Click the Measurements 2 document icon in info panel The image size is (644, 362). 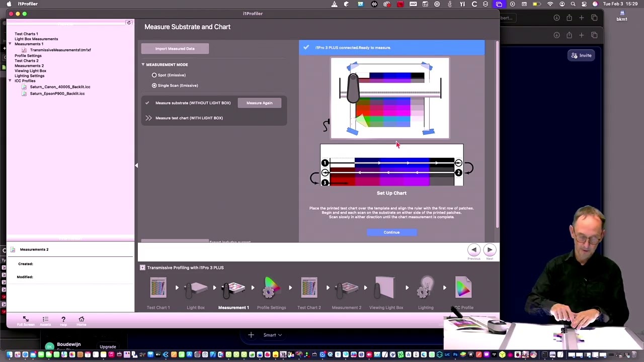(13, 249)
